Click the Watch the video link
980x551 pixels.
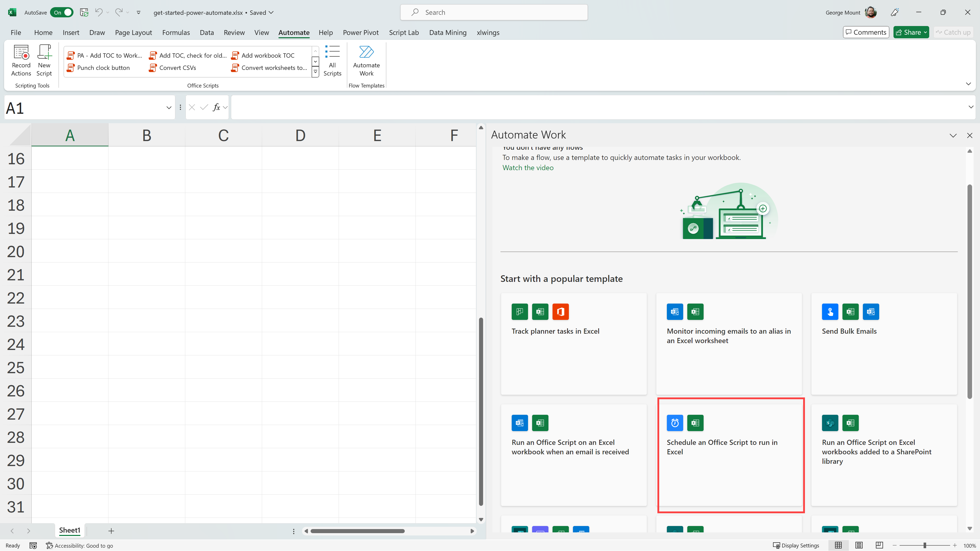528,168
